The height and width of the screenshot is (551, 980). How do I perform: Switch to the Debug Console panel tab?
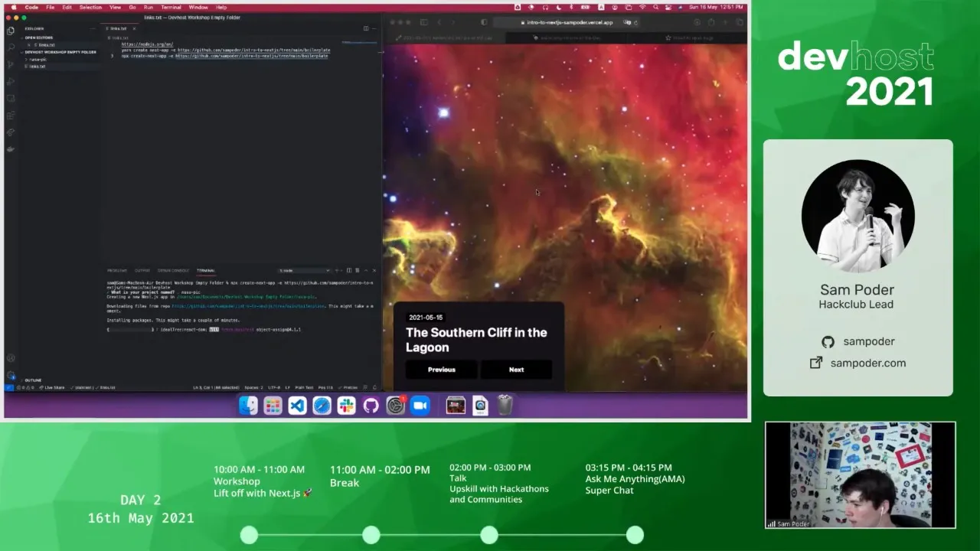(x=173, y=270)
